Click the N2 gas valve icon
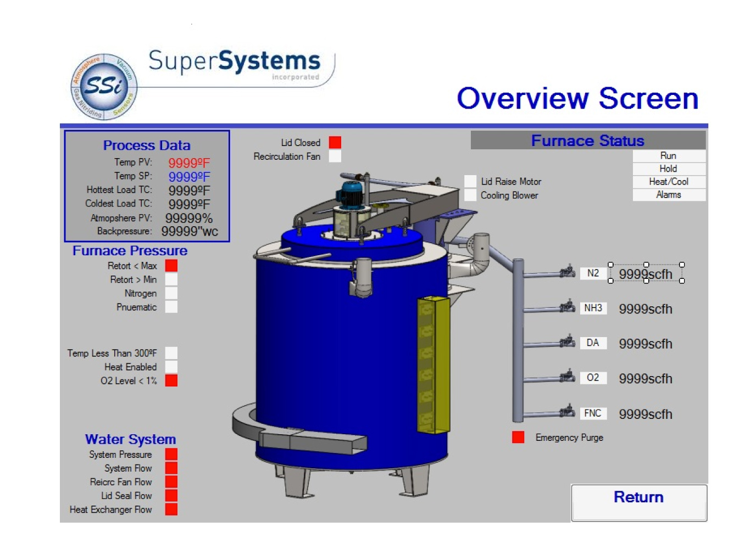Viewport: 756px width, 549px height. [x=567, y=272]
